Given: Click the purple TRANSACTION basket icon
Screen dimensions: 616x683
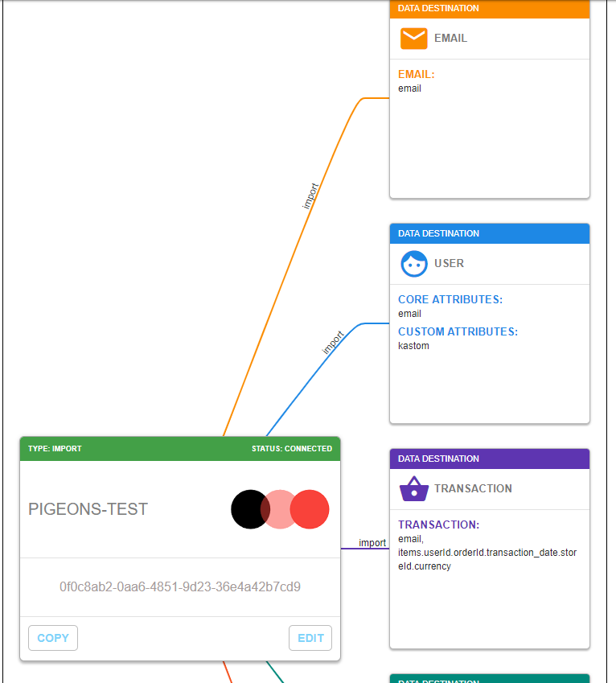Looking at the screenshot, I should point(413,488).
